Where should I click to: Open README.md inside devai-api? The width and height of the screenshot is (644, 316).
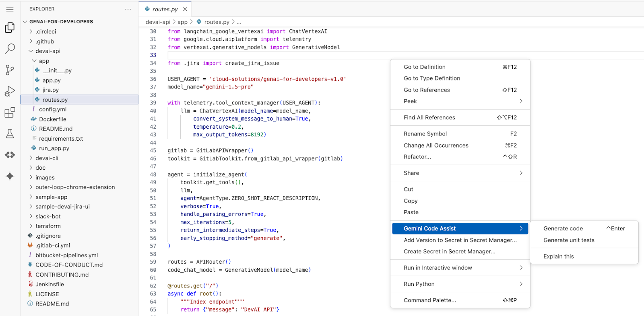79,129
